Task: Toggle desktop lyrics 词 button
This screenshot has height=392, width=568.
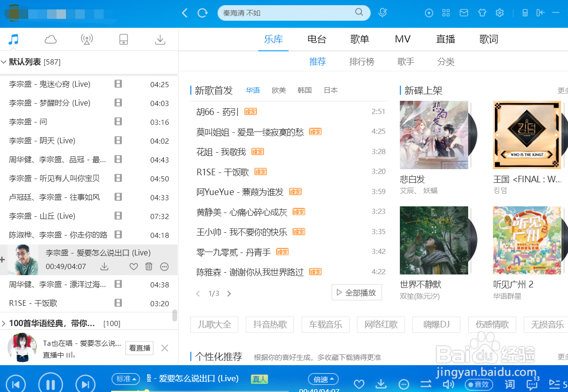Action: click(x=510, y=384)
